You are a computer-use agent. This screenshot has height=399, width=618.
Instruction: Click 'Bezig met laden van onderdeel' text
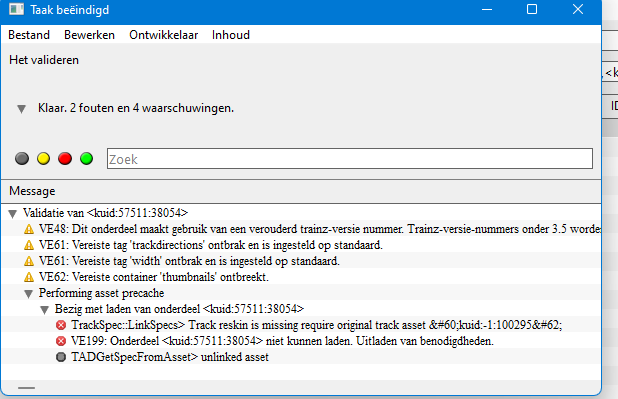click(x=179, y=309)
